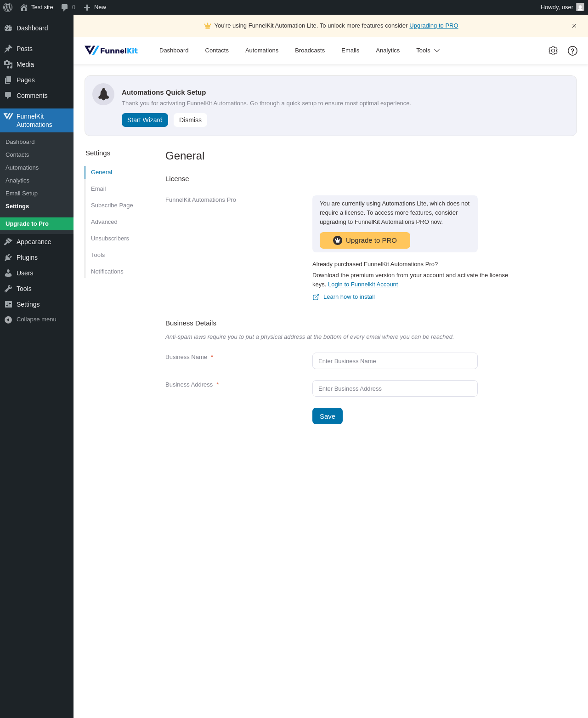Image resolution: width=588 pixels, height=718 pixels.
Task: Open Learn how to install link
Action: [x=349, y=297]
